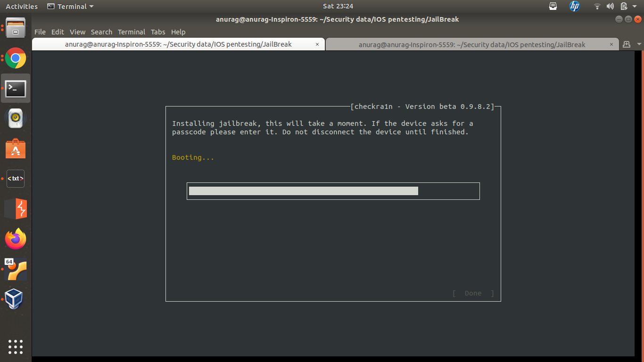Launch Firefox from the dock
This screenshot has height=362, width=644.
click(x=16, y=239)
